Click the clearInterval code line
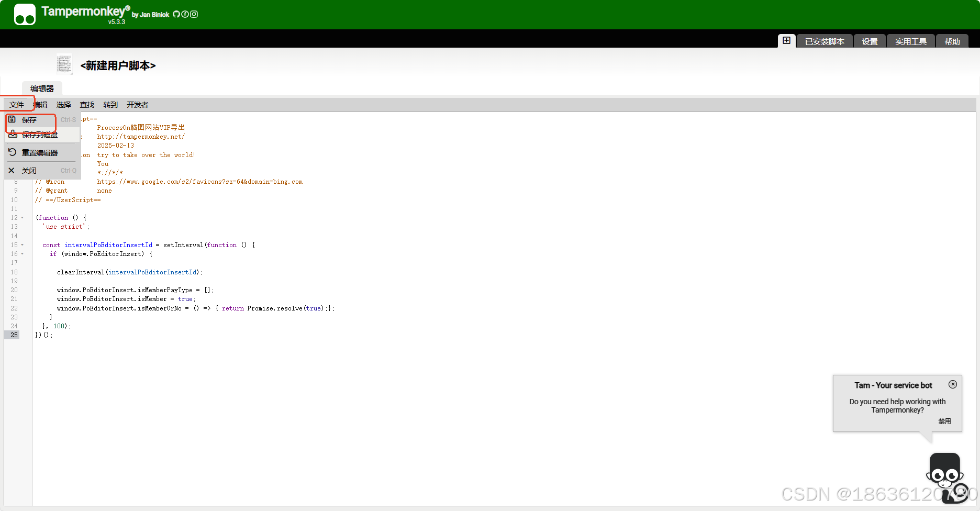980x511 pixels. 130,272
